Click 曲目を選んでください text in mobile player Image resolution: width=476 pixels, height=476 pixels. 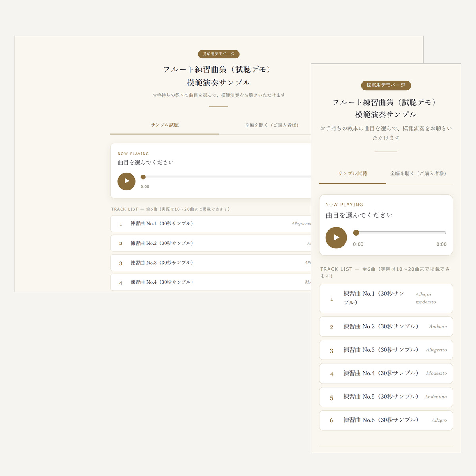point(359,215)
